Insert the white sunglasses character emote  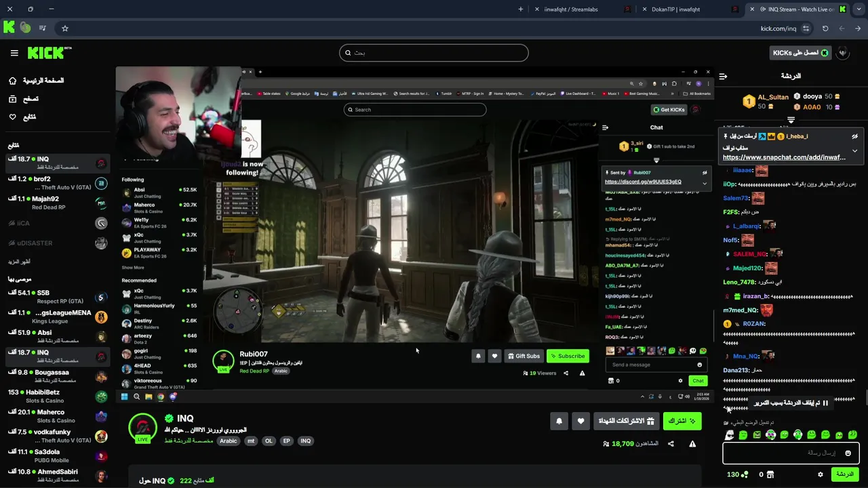tap(730, 435)
